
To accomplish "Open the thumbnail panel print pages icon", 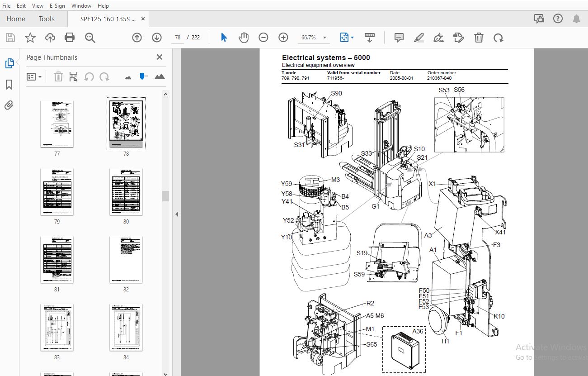I will point(73,76).
